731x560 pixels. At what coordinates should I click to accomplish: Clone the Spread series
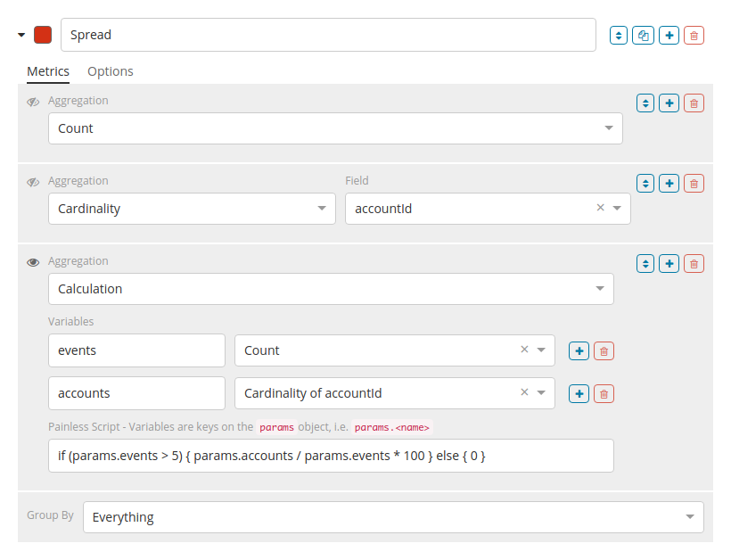[x=644, y=36]
